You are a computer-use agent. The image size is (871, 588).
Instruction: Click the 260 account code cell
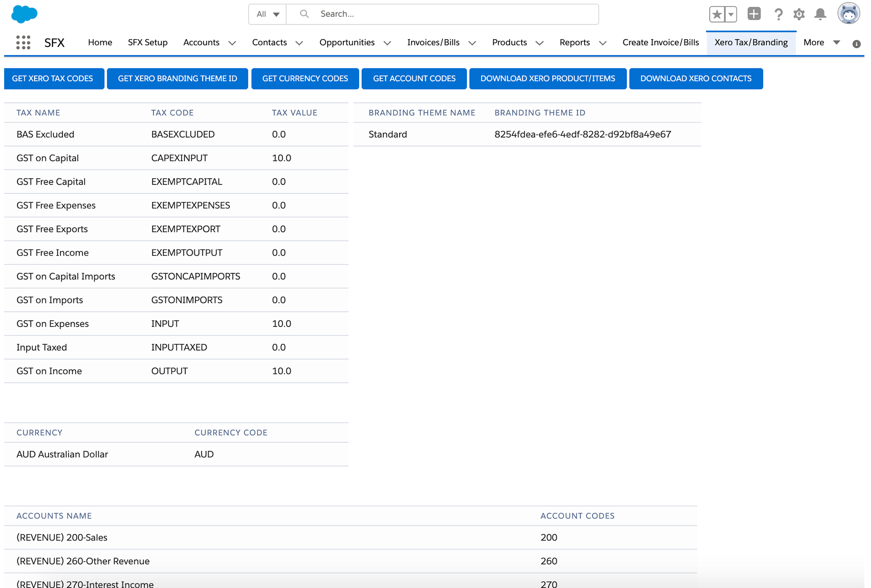click(549, 561)
